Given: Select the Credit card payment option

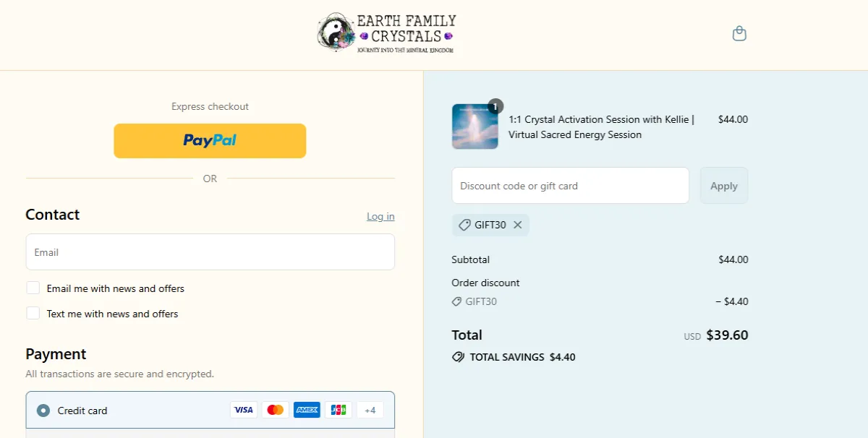Looking at the screenshot, I should [x=43, y=409].
